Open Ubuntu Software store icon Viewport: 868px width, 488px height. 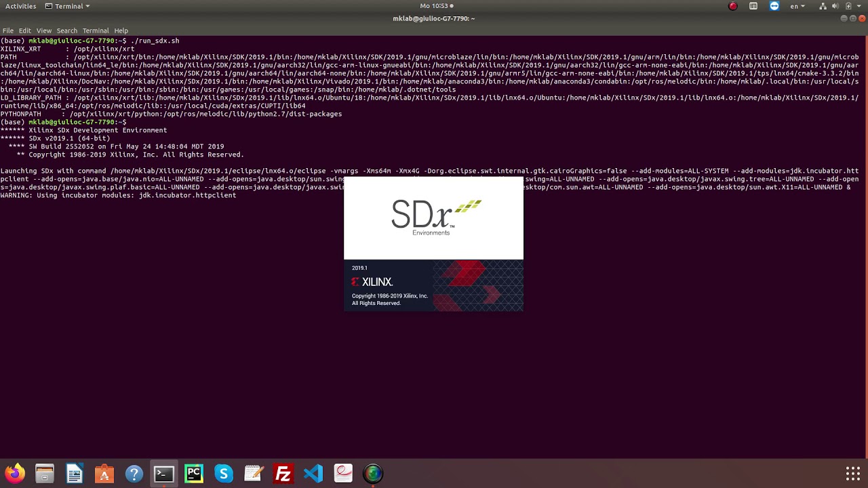(104, 474)
